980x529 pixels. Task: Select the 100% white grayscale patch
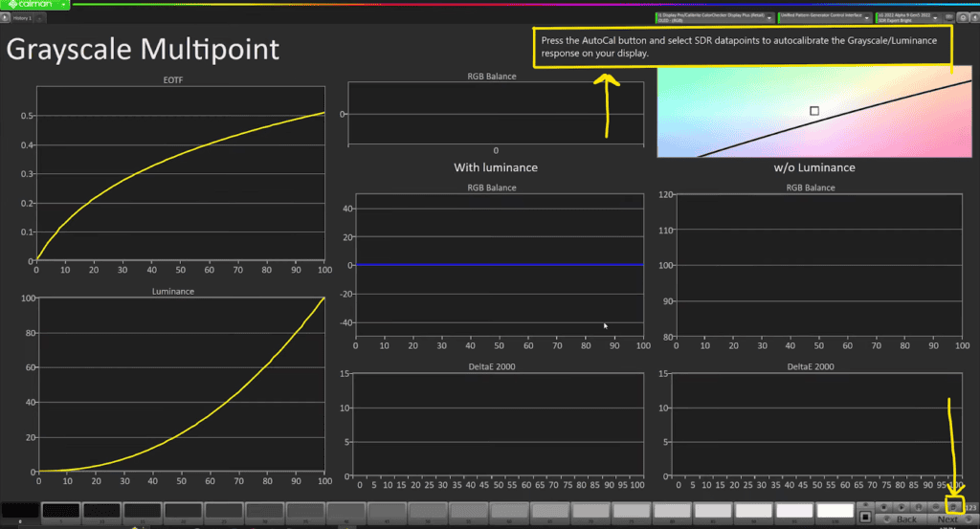click(835, 512)
